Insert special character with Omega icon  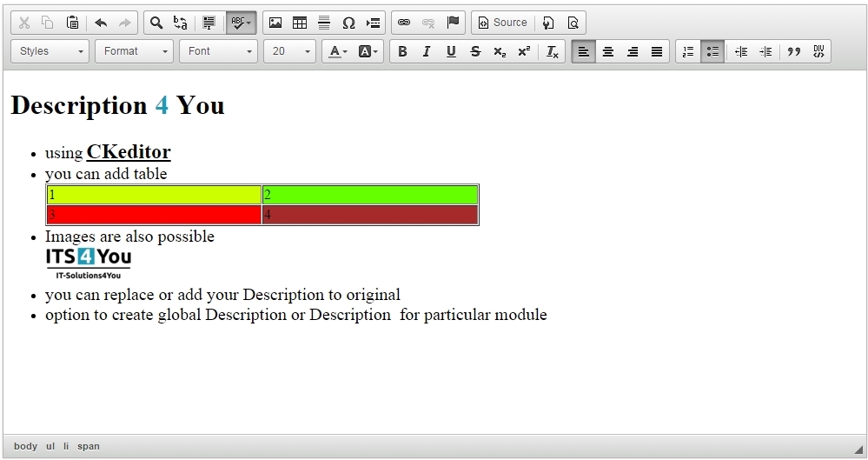click(348, 23)
